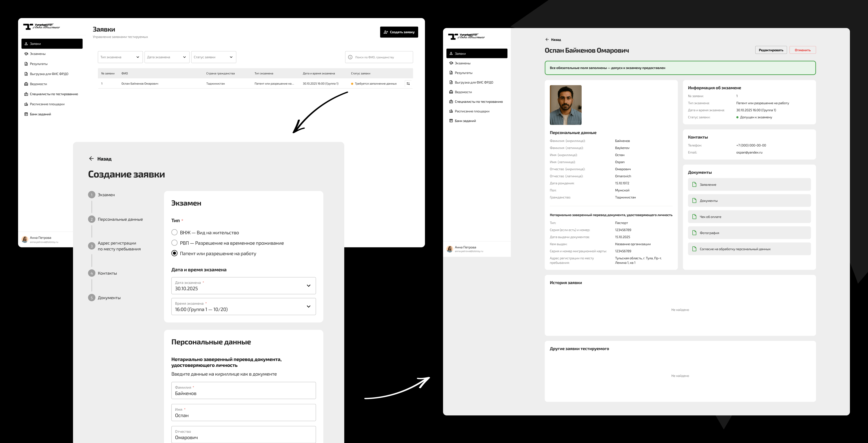Click the Экзамены icon in left sidebar
Viewport: 868px width, 443px height.
coord(26,54)
